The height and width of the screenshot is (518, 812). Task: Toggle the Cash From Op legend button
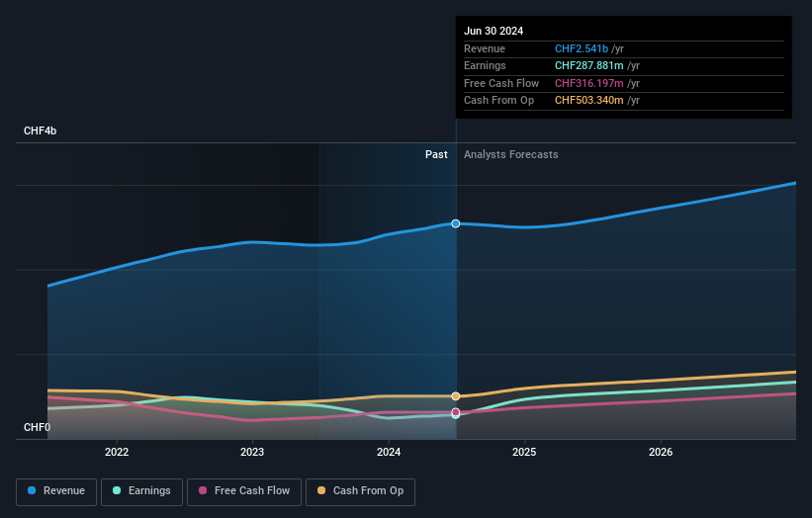coord(360,491)
